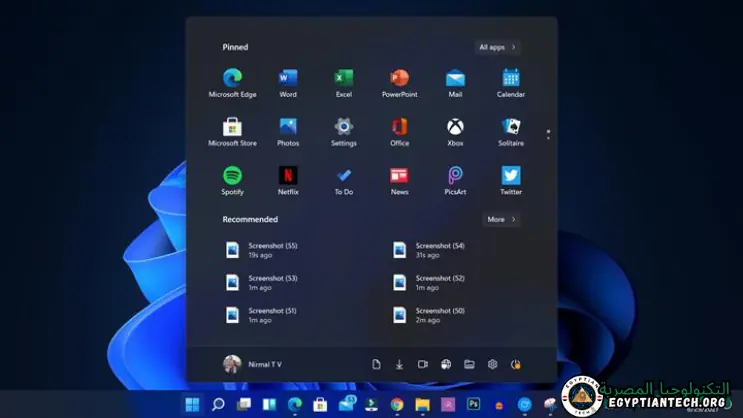743x418 pixels.
Task: Launch PowerPoint from pinned apps
Action: pyautogui.click(x=399, y=78)
